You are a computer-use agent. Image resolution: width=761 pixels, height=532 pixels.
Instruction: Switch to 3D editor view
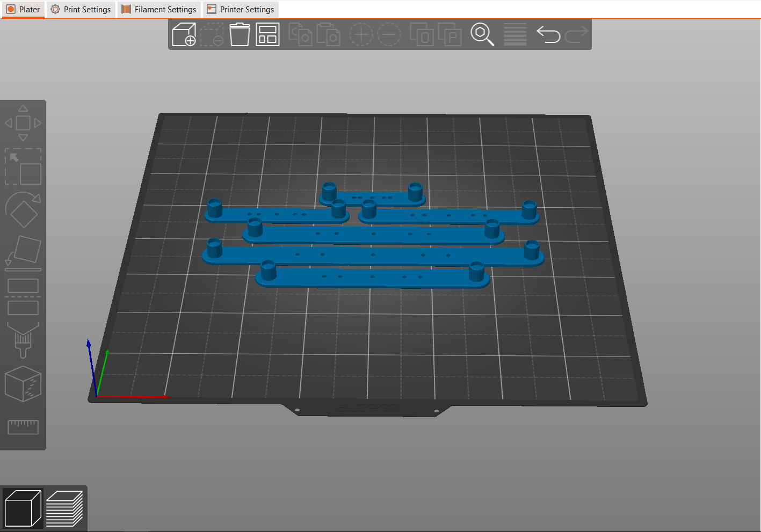(23, 508)
